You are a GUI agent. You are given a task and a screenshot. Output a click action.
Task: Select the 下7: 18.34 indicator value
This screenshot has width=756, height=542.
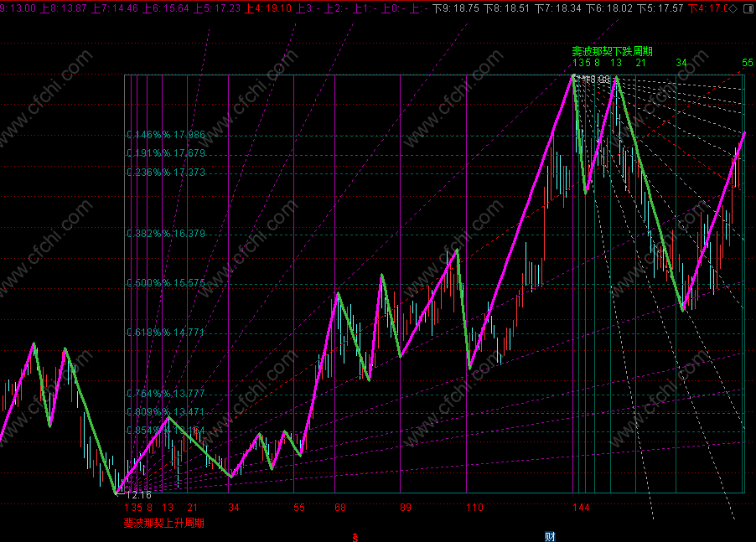tap(558, 8)
